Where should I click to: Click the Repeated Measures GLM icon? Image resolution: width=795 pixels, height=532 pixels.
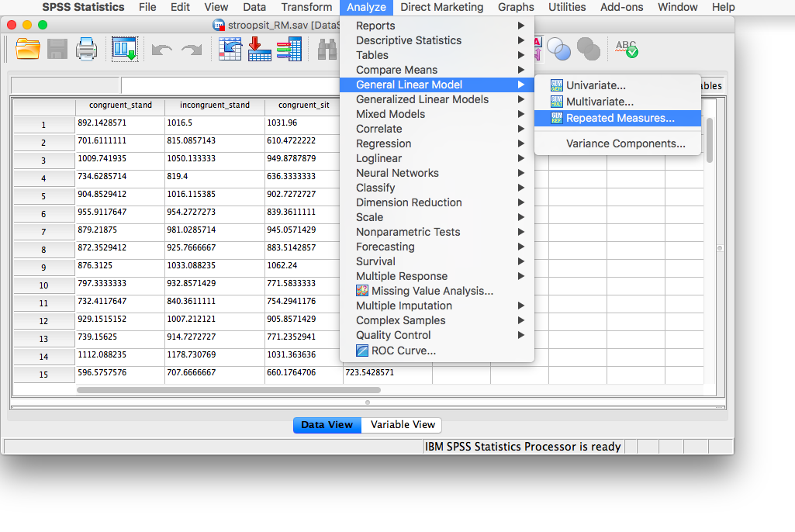[x=557, y=118]
